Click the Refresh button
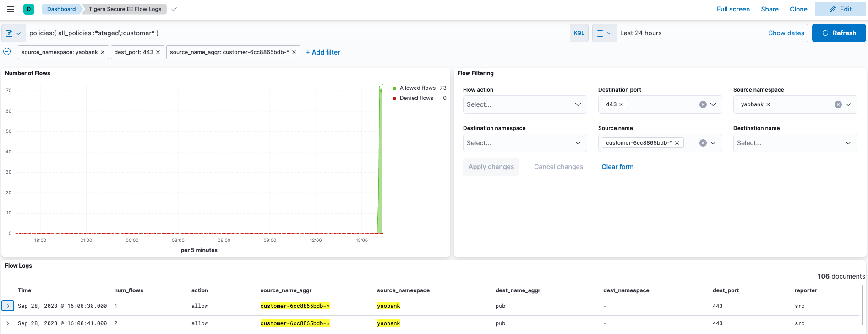 coord(839,33)
